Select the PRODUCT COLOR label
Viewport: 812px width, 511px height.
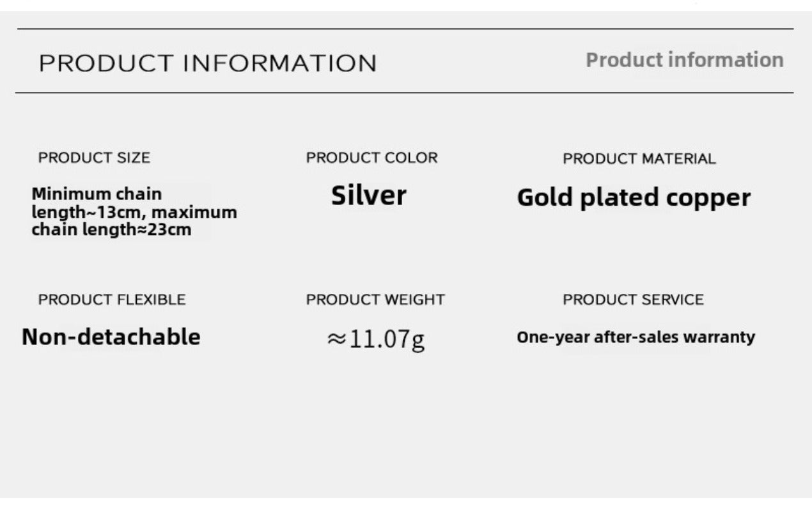coord(371,158)
